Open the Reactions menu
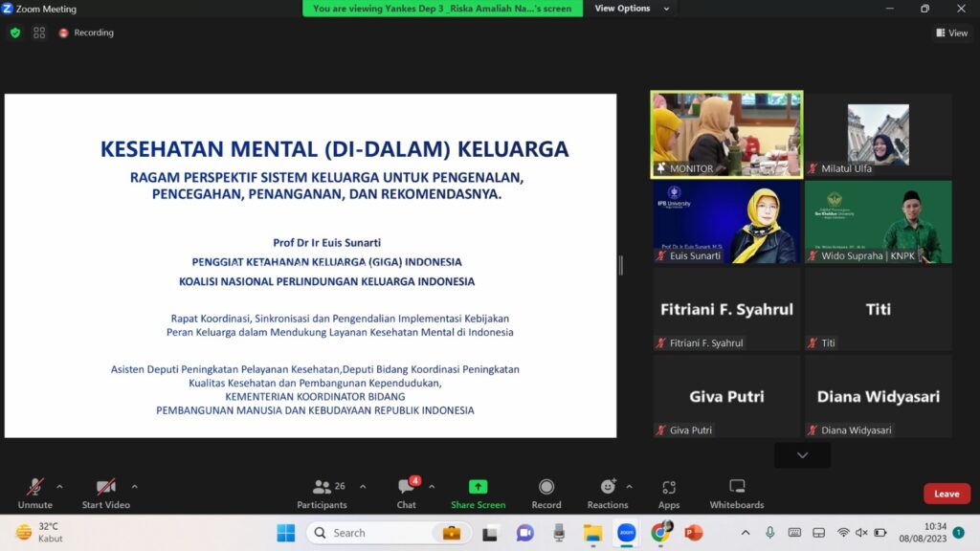The width and height of the screenshot is (980, 551). (x=608, y=493)
